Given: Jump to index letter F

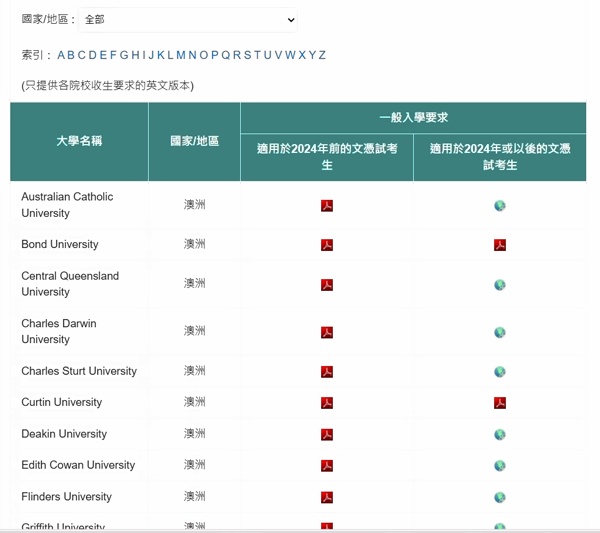Looking at the screenshot, I should pyautogui.click(x=113, y=55).
